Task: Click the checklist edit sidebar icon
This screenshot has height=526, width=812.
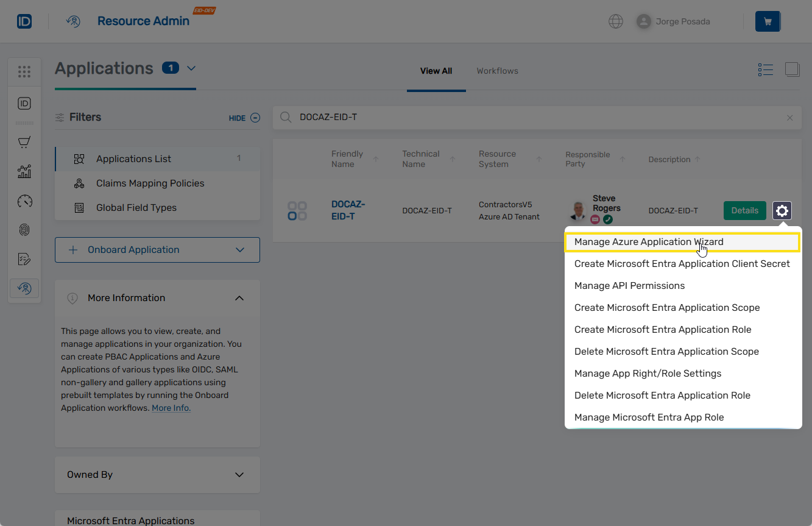Action: pyautogui.click(x=24, y=258)
